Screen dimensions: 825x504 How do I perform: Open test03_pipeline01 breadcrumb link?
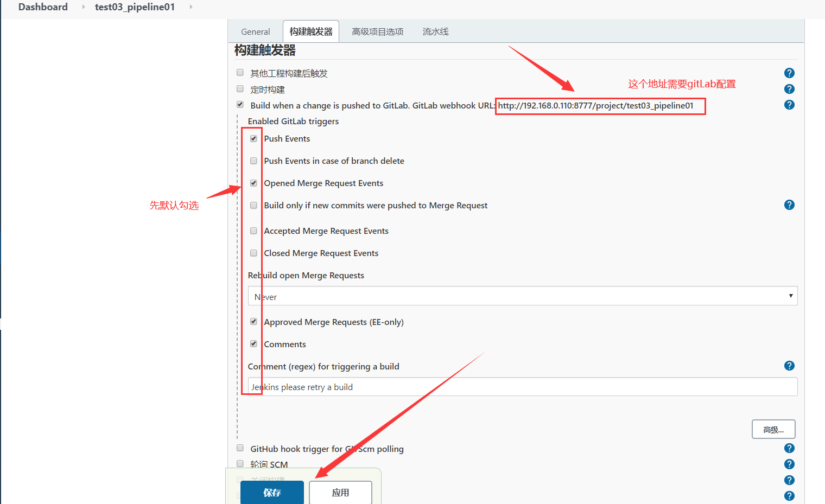(x=135, y=7)
